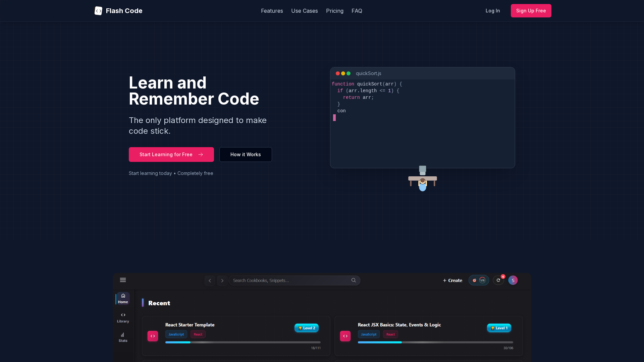The image size is (644, 362).
Task: Open the FAQ nav link
Action: tap(357, 11)
